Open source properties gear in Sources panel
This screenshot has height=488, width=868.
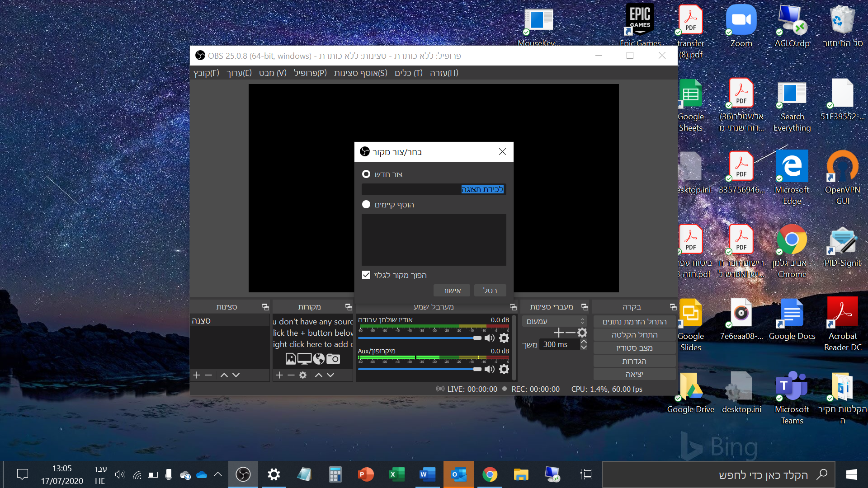click(x=303, y=375)
